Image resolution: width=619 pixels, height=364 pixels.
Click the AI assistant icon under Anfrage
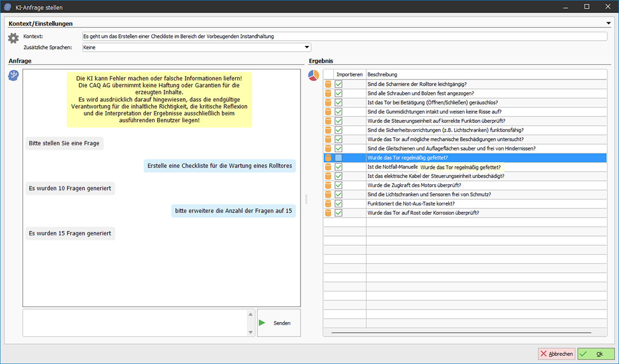pyautogui.click(x=13, y=75)
